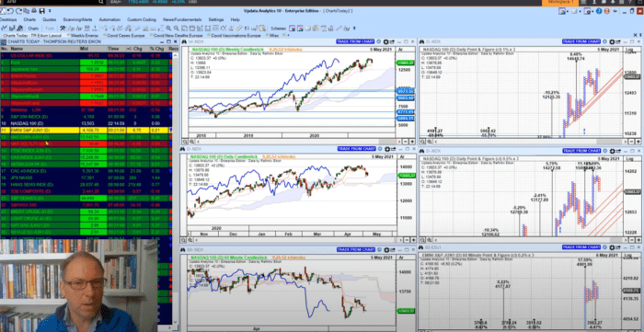Click the watchlist vertical scrollbar up arrow
Viewport: 644px width, 332px height.
[176, 55]
